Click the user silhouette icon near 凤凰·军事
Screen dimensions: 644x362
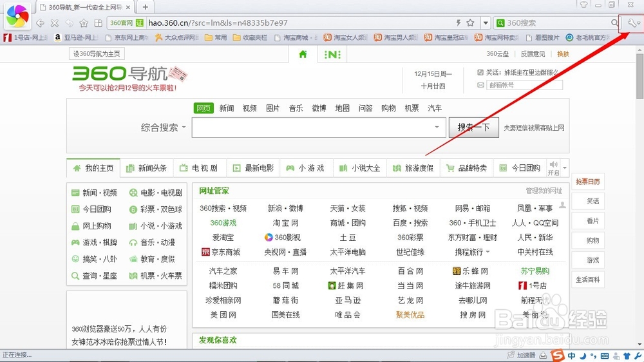tap(562, 205)
